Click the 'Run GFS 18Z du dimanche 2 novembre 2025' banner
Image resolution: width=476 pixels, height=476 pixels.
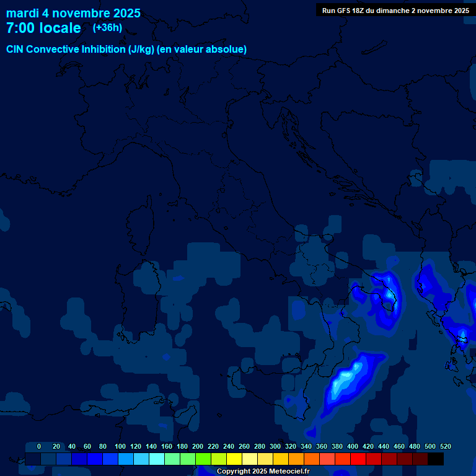395,11
